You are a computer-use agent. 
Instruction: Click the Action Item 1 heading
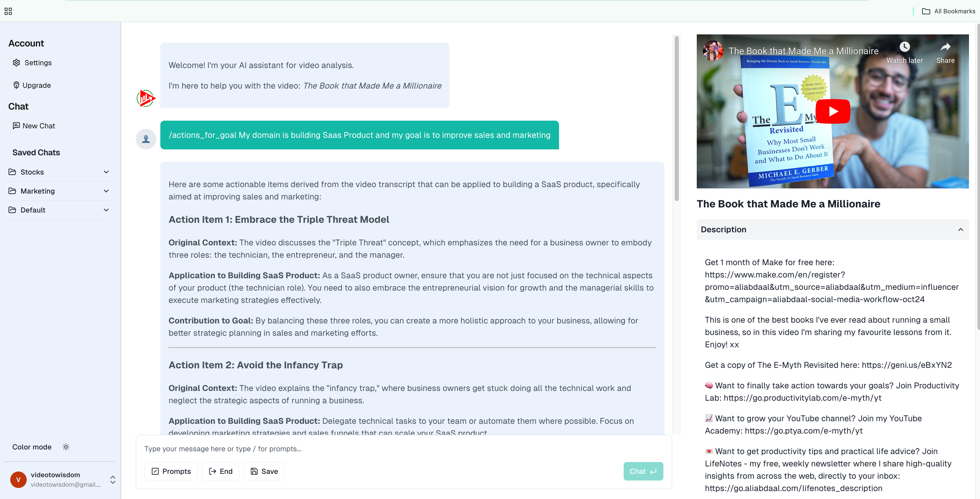pos(278,220)
